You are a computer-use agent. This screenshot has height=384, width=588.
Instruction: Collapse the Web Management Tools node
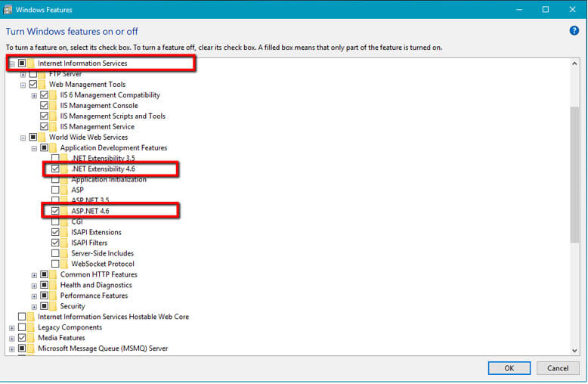23,85
